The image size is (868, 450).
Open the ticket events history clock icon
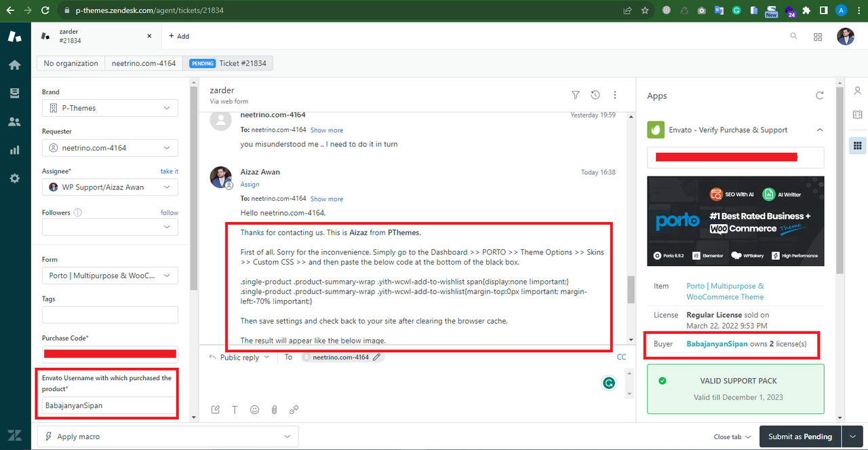coord(595,95)
